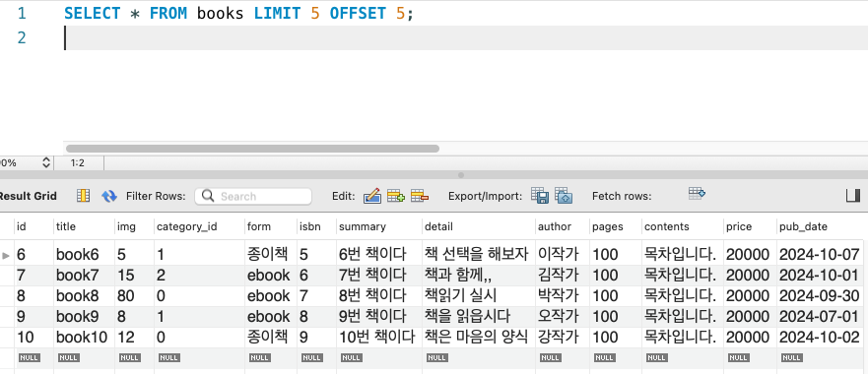Click the 'contents' column header
The height and width of the screenshot is (374, 868).
(666, 226)
